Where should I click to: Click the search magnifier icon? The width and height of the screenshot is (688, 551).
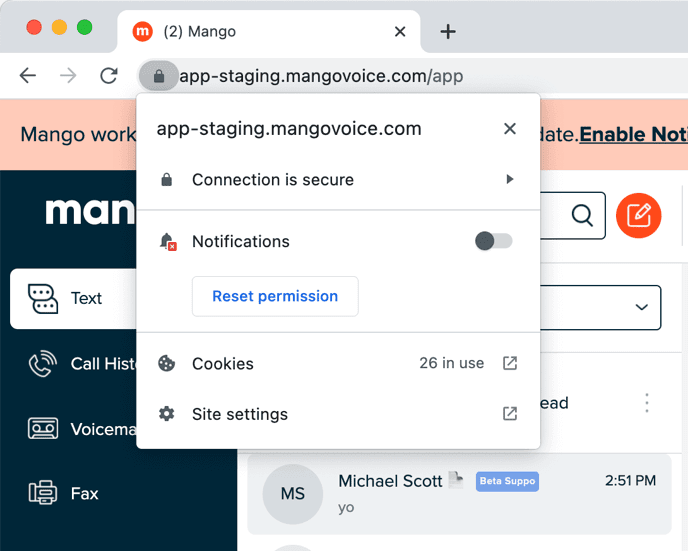click(x=582, y=215)
